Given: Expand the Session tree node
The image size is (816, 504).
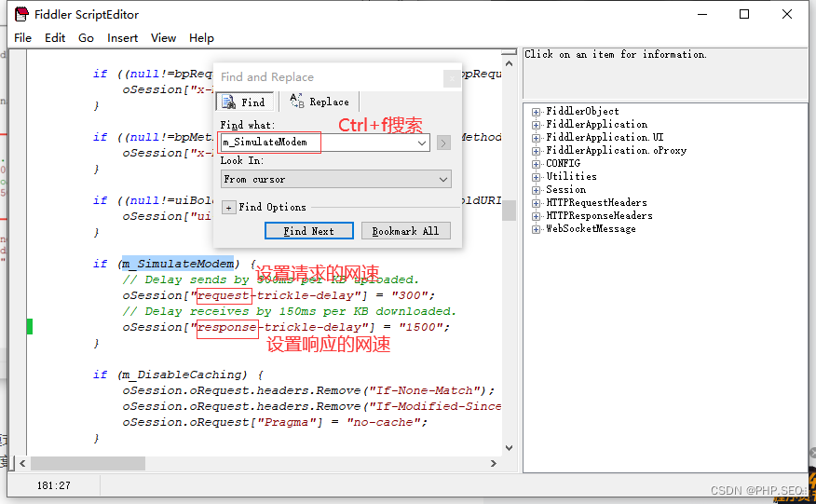Looking at the screenshot, I should 536,190.
